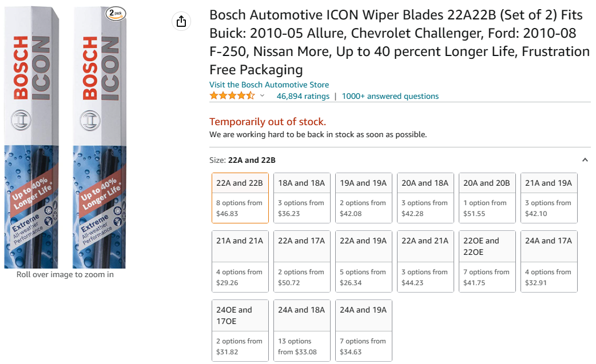Select the 20A and 20B option
This screenshot has height=364, width=596.
[487, 198]
